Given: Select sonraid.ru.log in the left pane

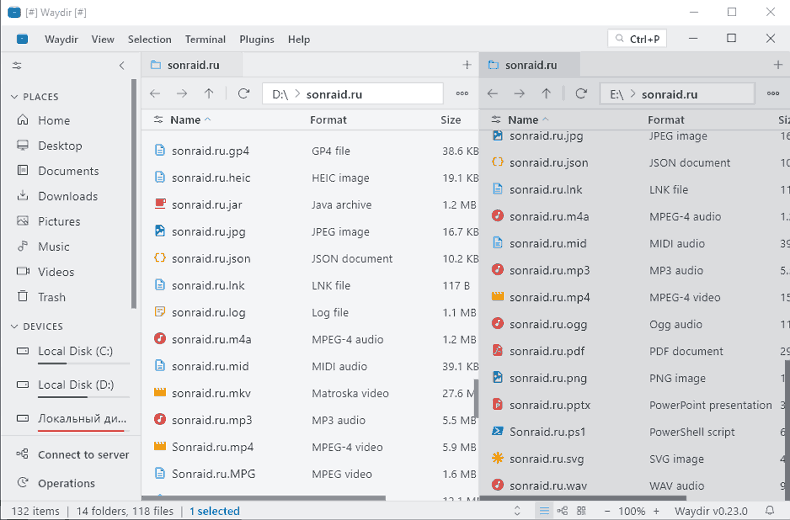Looking at the screenshot, I should pos(310,312).
